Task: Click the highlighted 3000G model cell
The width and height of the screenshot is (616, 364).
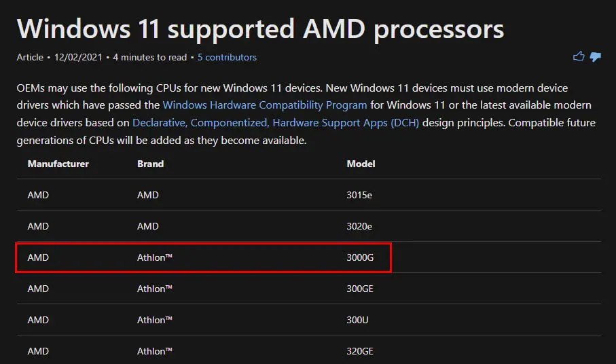Action: point(360,257)
